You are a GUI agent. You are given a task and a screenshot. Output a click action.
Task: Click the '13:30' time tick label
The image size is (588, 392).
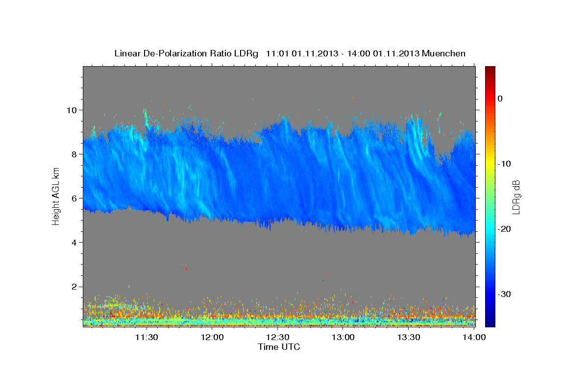point(409,338)
